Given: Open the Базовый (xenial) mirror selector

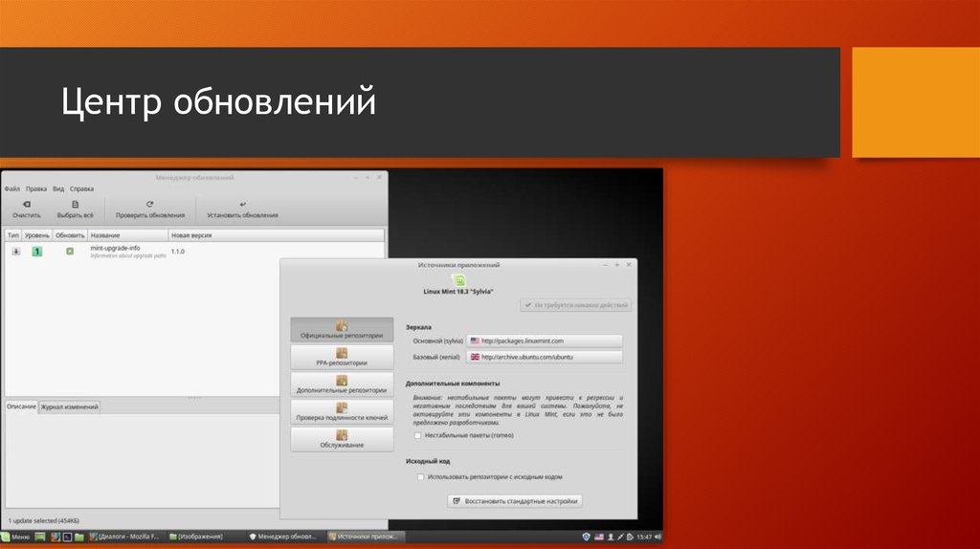Looking at the screenshot, I should (x=545, y=358).
